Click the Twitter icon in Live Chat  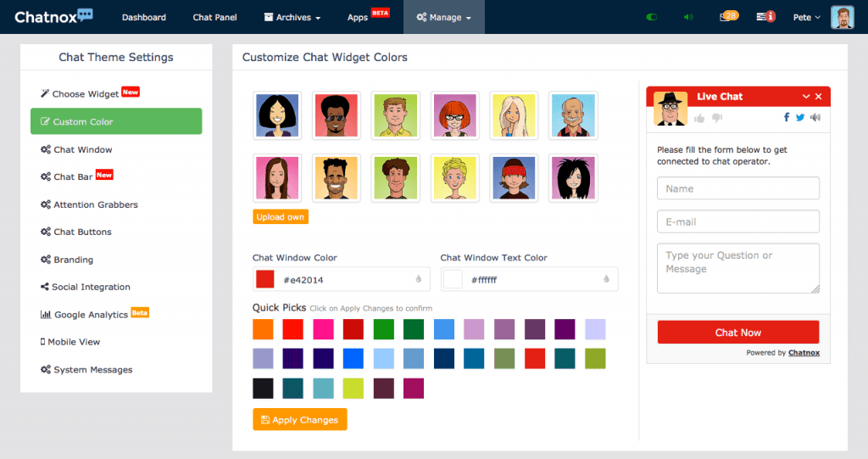800,117
